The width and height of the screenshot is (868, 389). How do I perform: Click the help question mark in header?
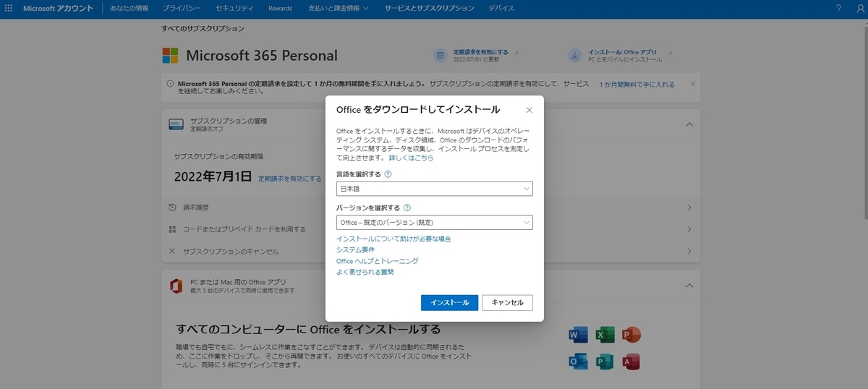tap(838, 8)
